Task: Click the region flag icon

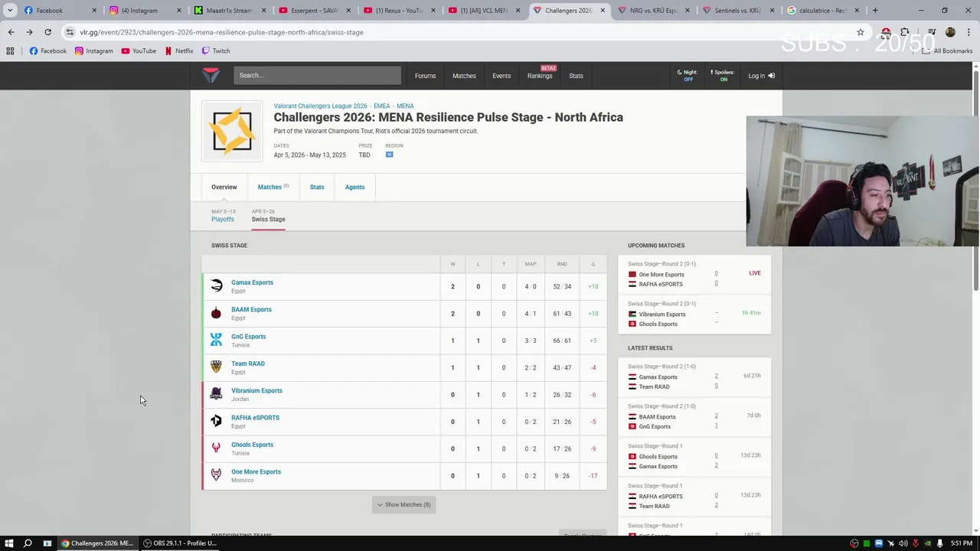Action: point(389,155)
